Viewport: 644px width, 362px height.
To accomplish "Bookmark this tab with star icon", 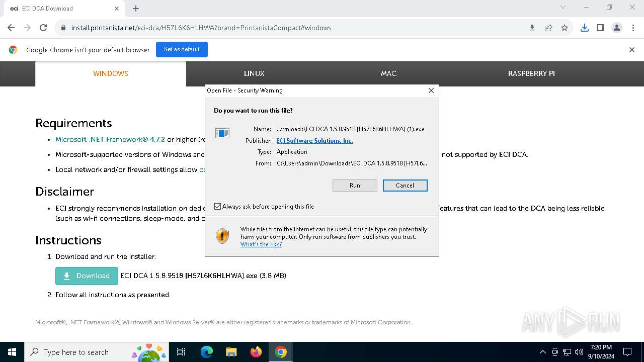I will 565,28.
